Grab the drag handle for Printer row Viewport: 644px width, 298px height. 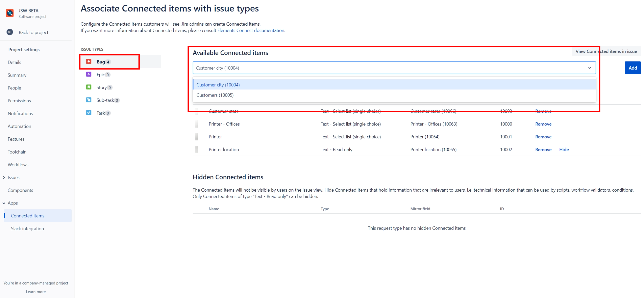coord(197,137)
